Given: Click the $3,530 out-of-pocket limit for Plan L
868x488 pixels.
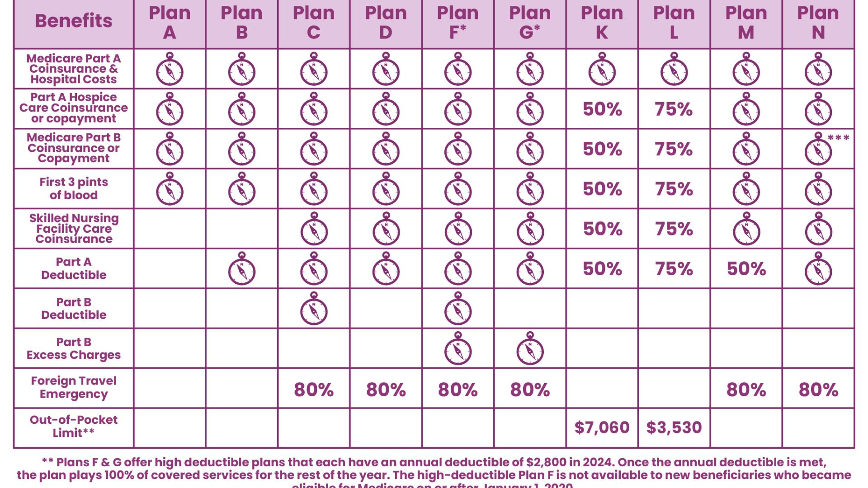Looking at the screenshot, I should click(674, 427).
